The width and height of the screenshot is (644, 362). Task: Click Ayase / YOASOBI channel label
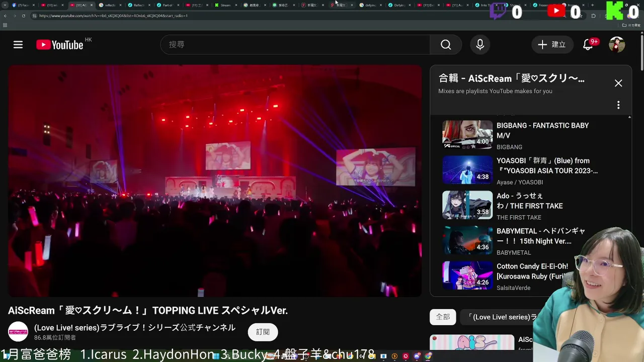click(520, 182)
